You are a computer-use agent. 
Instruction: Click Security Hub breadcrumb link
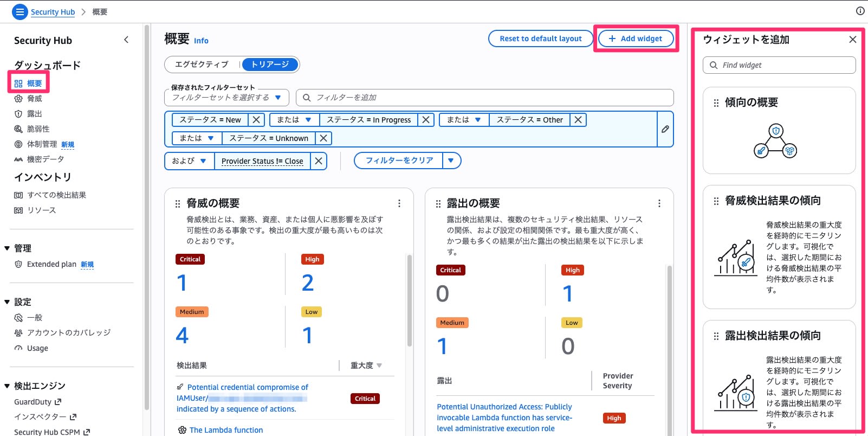point(53,12)
